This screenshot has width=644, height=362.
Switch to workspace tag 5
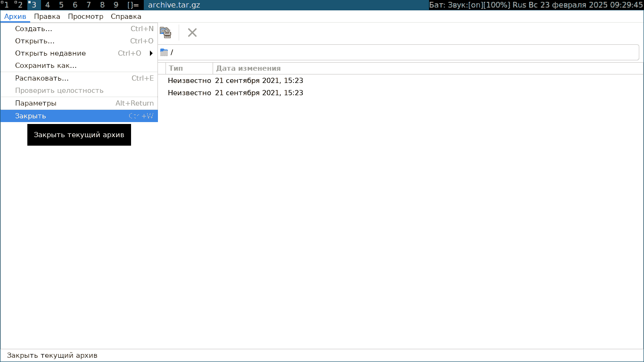click(x=61, y=5)
